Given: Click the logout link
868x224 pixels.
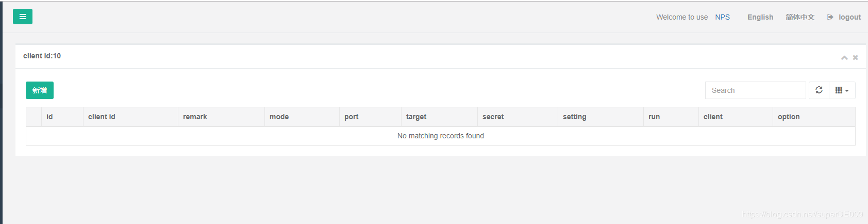Looking at the screenshot, I should click(x=844, y=17).
